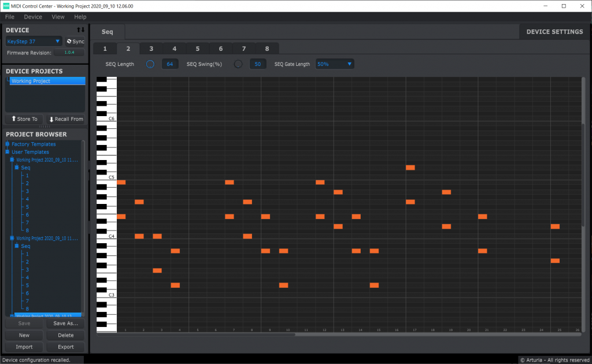This screenshot has height=364, width=592.
Task: Adjust the SEQ Swing rotary knob
Action: pyautogui.click(x=238, y=64)
